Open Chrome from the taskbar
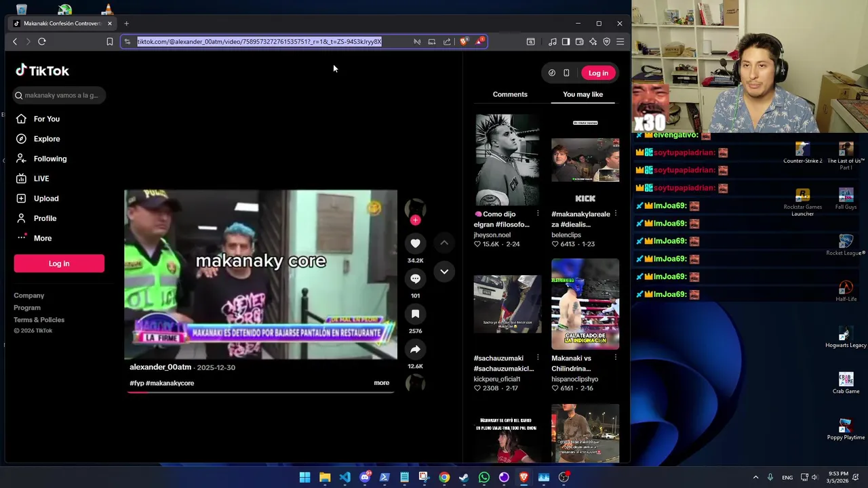This screenshot has height=488, width=868. tap(443, 477)
